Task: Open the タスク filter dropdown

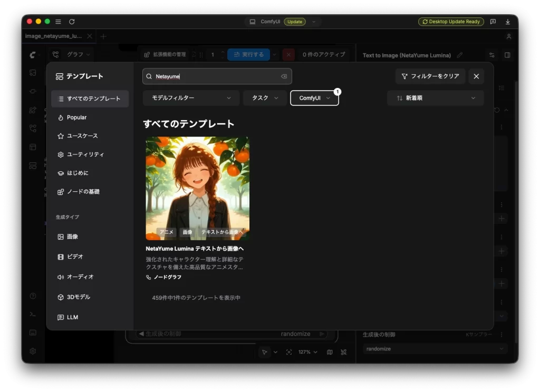Action: [265, 98]
